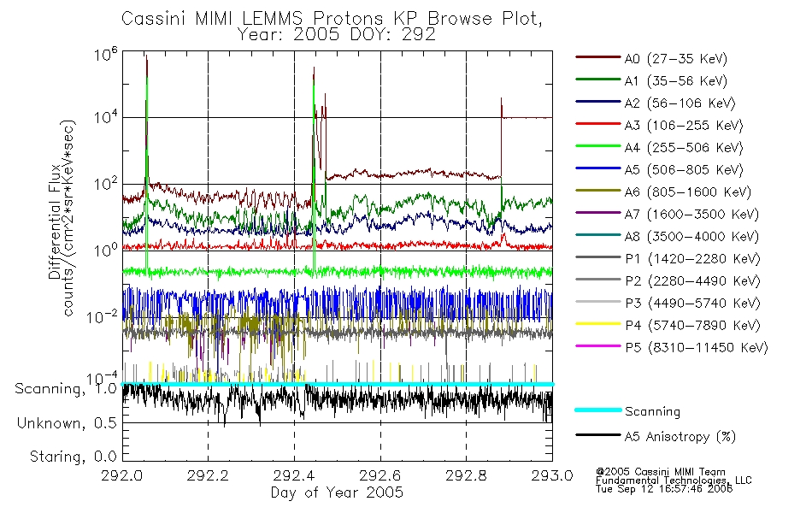The image size is (812, 513).
Task: Click the Scanning, 1.0 axis label
Action: coord(66,389)
